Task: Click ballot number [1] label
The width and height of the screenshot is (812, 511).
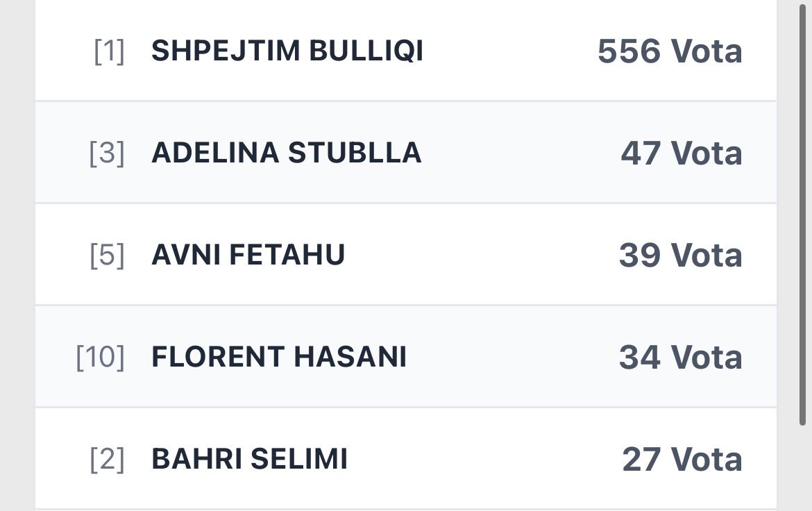Action: 109,52
